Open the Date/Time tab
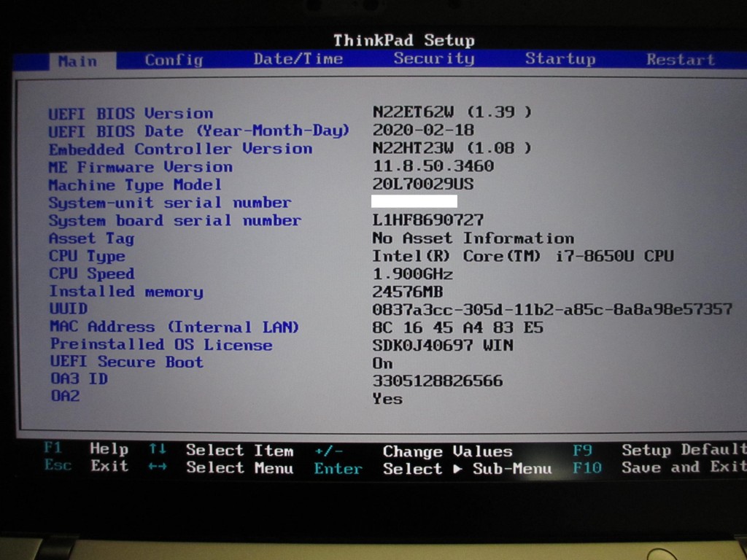Image resolution: width=747 pixels, height=560 pixels. tap(298, 59)
